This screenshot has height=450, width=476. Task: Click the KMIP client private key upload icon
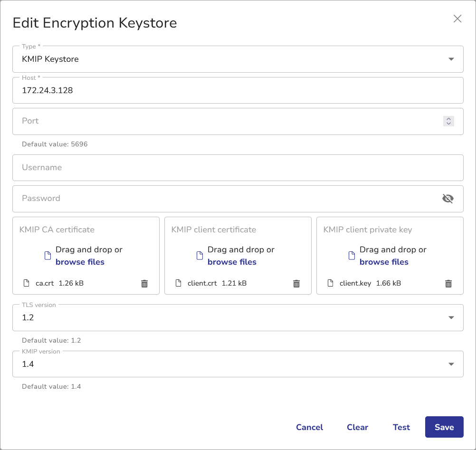[x=352, y=256]
